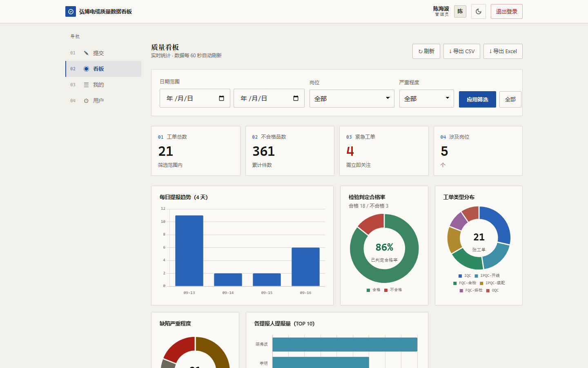The image size is (588, 368).
Task: Click the 陈海波 username in the header
Action: (441, 9)
